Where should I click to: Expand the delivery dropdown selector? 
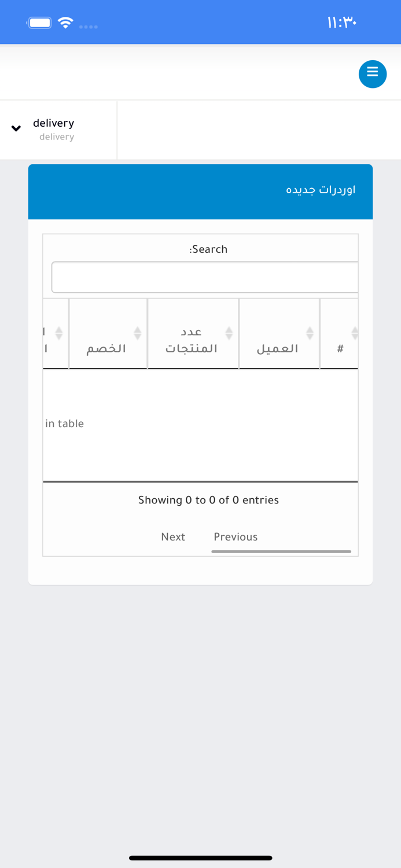click(53, 128)
